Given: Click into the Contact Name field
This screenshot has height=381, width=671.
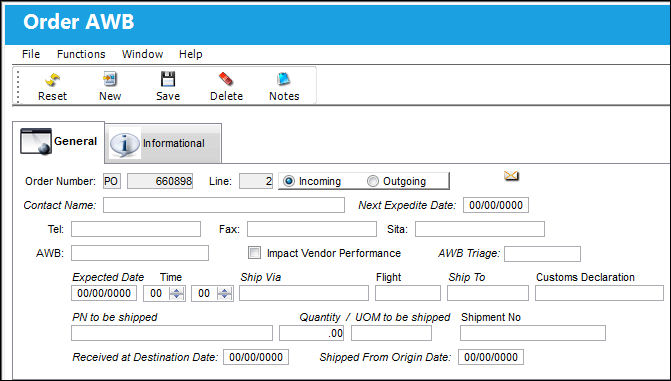Looking at the screenshot, I should [224, 205].
